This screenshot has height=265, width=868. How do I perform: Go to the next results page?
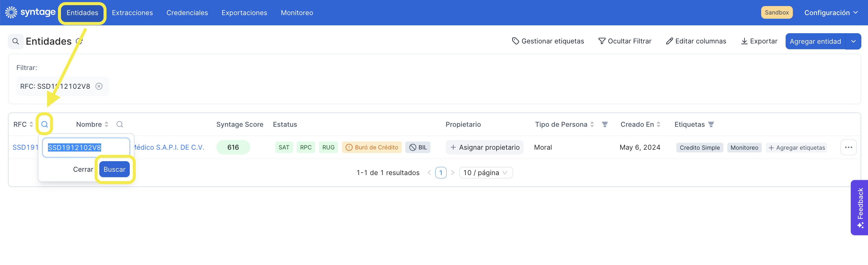coord(452,173)
